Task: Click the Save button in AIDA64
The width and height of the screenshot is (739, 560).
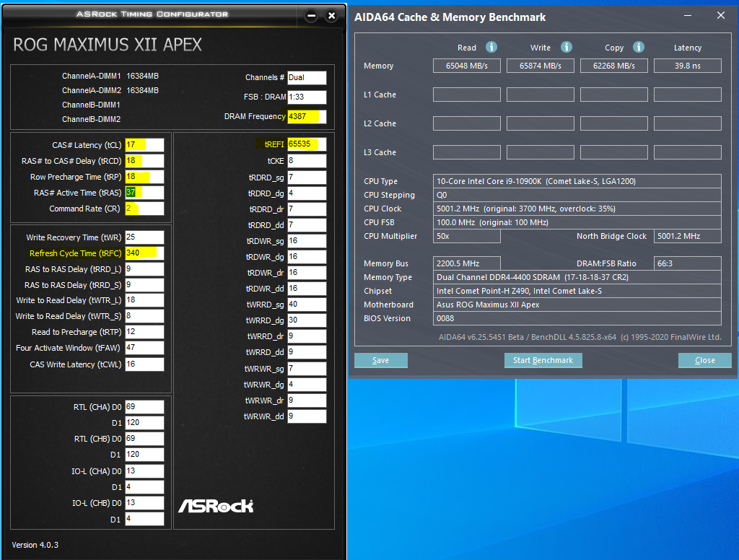Action: click(x=381, y=360)
